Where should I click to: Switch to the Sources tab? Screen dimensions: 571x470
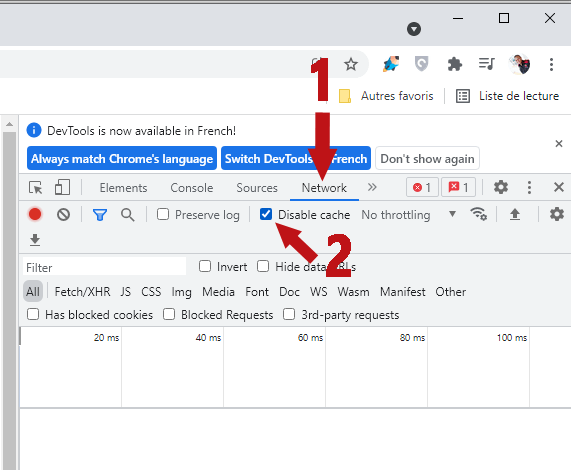(x=257, y=188)
